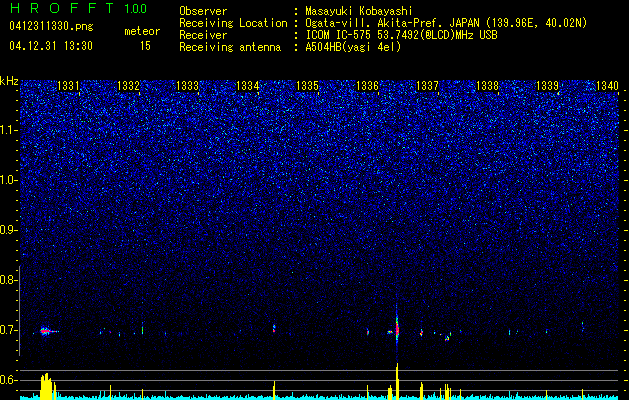Click the 0.6 kHz axis label
The image size is (629, 400).
tap(8, 380)
